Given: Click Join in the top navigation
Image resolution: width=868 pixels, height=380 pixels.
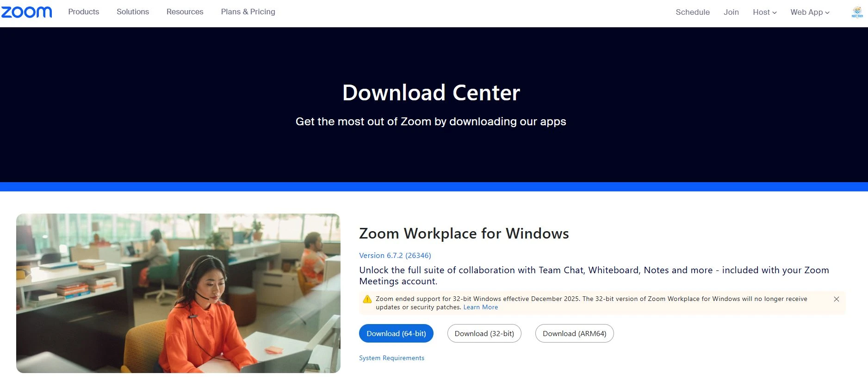Looking at the screenshot, I should pyautogui.click(x=731, y=12).
